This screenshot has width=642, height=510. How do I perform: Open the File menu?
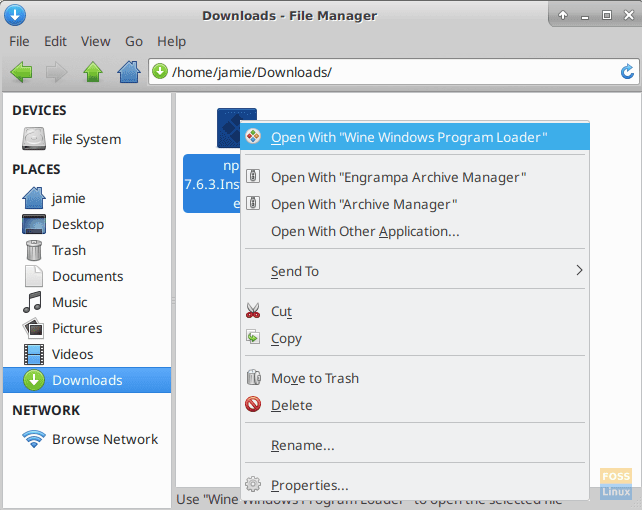[x=19, y=41]
